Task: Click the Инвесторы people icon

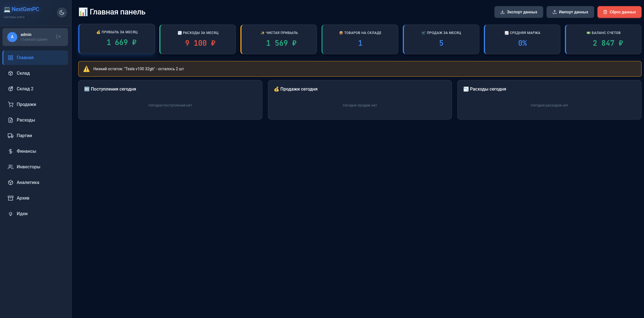Action: (x=11, y=167)
